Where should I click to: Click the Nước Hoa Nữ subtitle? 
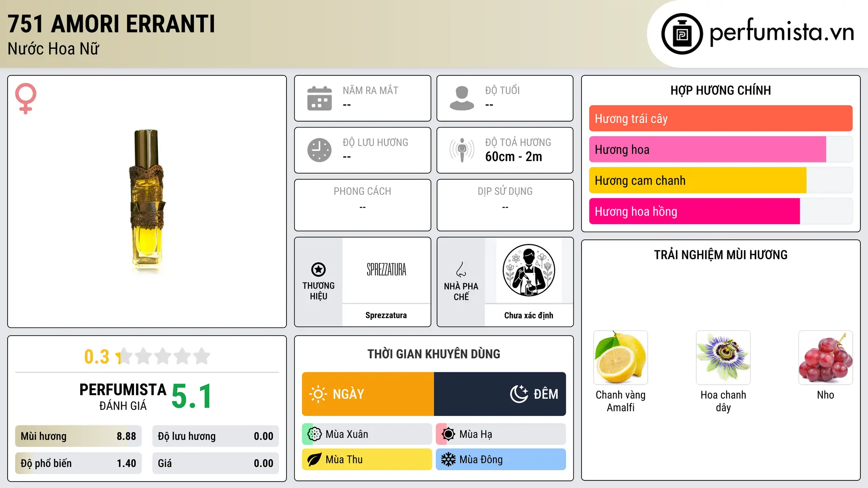53,49
